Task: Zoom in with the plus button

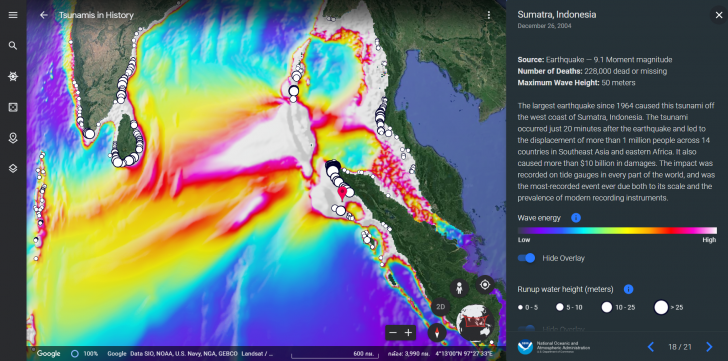Action: tap(408, 333)
